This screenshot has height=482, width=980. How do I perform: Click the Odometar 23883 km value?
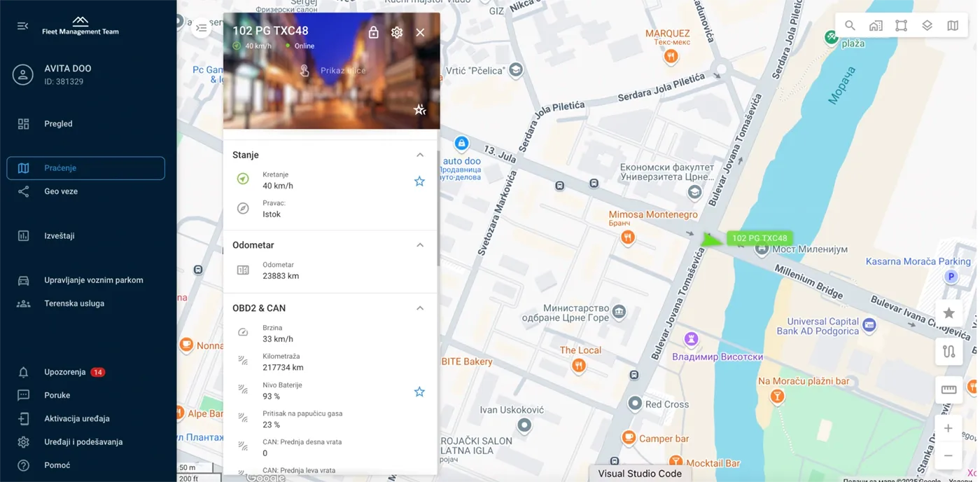281,276
